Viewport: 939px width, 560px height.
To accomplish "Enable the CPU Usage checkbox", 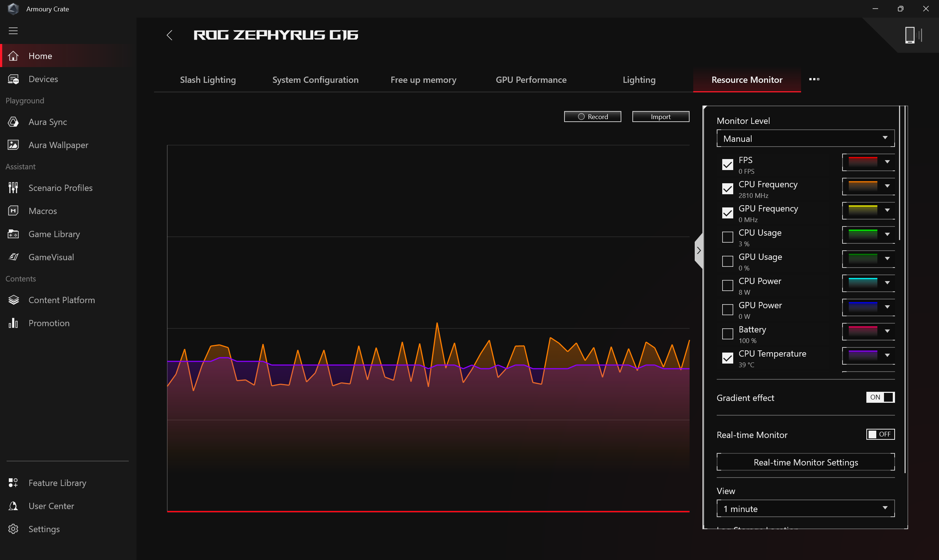I will pyautogui.click(x=727, y=237).
